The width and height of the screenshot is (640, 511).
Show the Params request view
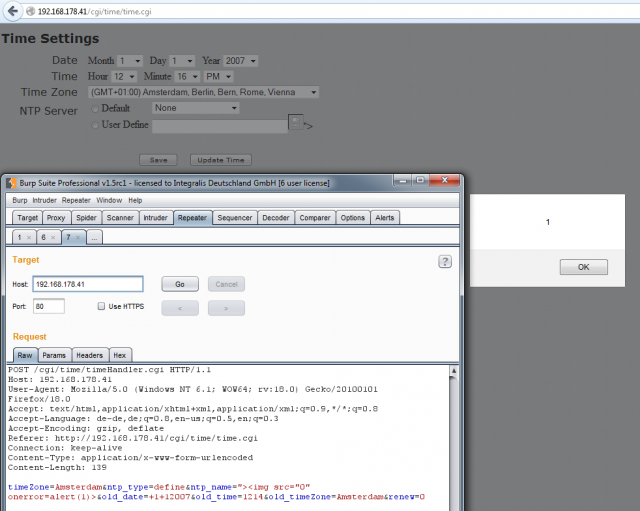pyautogui.click(x=54, y=355)
